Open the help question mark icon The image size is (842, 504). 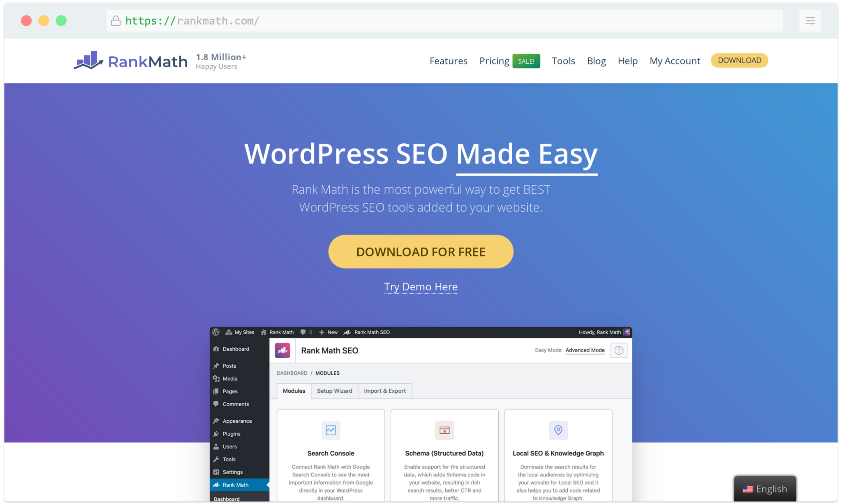click(x=619, y=350)
